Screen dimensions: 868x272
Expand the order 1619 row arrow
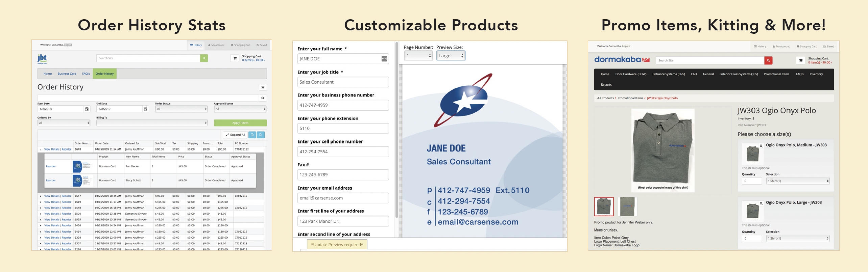pos(41,202)
